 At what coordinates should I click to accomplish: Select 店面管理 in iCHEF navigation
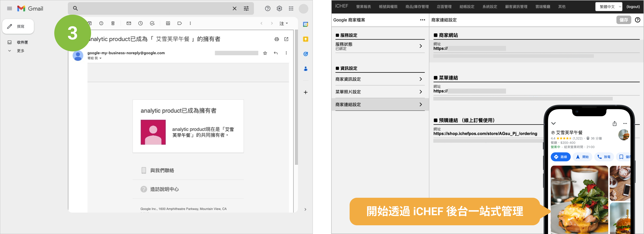[x=444, y=7]
